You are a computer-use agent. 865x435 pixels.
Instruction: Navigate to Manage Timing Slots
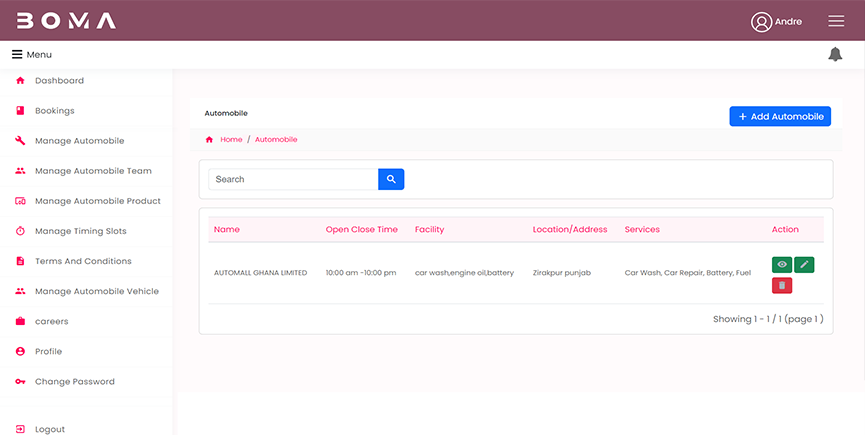coord(80,231)
